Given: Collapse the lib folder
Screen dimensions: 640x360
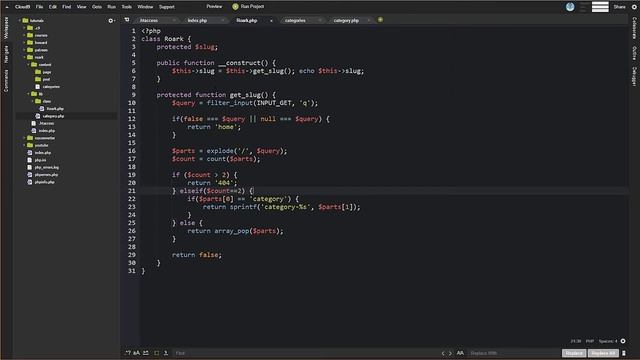Looking at the screenshot, I should [28, 94].
